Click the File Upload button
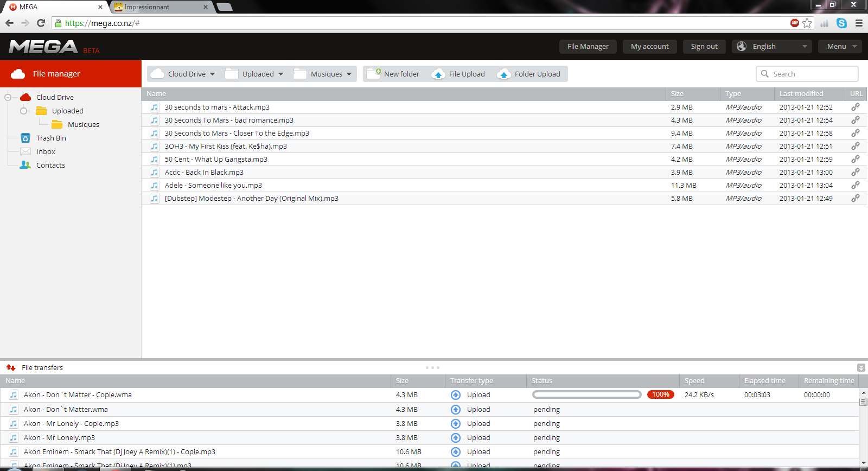Image resolution: width=868 pixels, height=471 pixels. pos(459,74)
